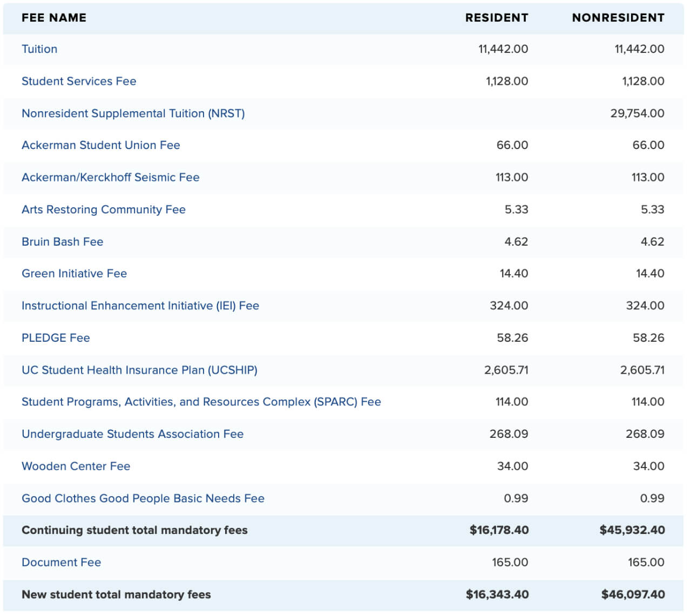Click the NONRESIDENT column header
This screenshot has width=691, height=616.
tap(618, 18)
